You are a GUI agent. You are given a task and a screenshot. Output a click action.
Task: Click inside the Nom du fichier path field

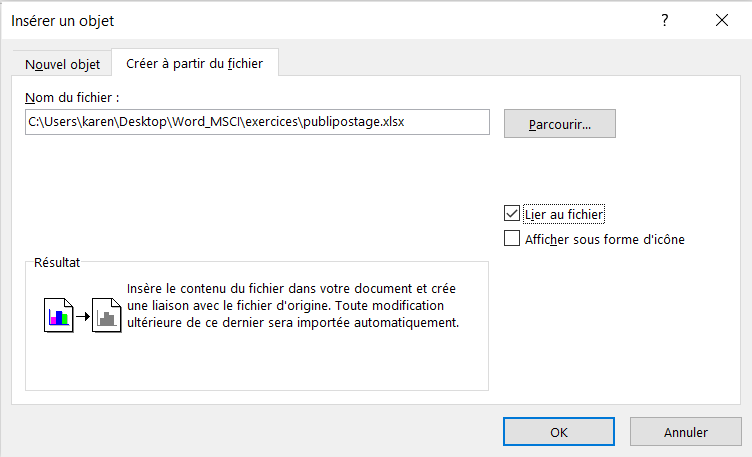pyautogui.click(x=257, y=122)
